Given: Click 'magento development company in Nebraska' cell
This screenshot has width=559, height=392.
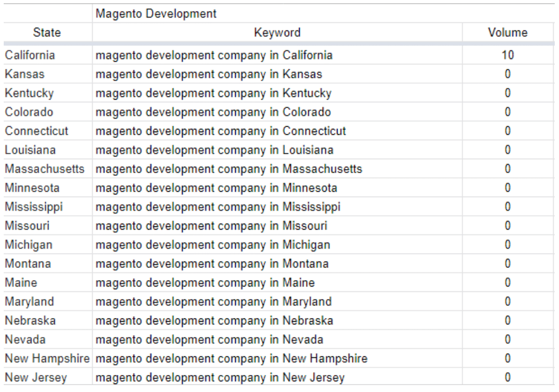Looking at the screenshot, I should (x=277, y=320).
